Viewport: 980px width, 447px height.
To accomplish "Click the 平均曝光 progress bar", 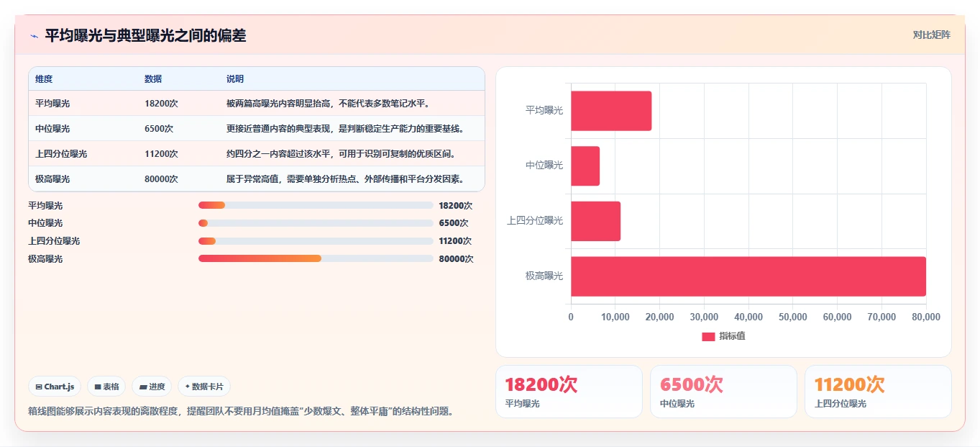I will pyautogui.click(x=316, y=205).
